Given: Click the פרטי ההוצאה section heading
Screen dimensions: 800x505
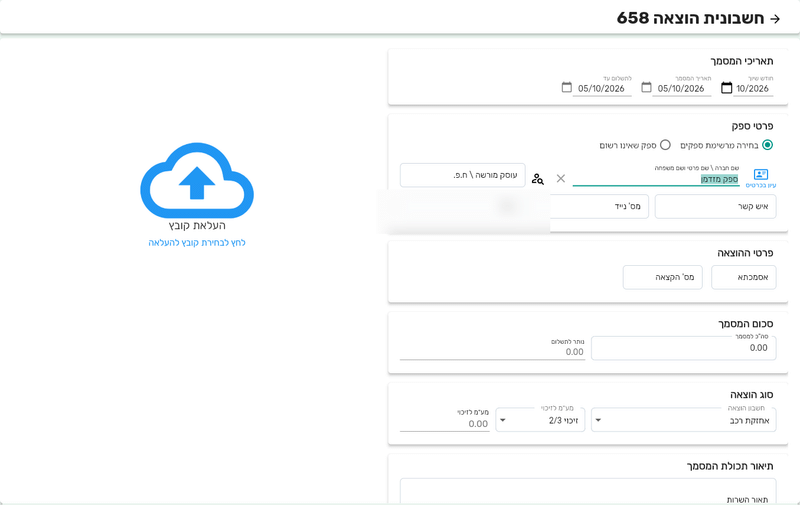Looking at the screenshot, I should [745, 253].
